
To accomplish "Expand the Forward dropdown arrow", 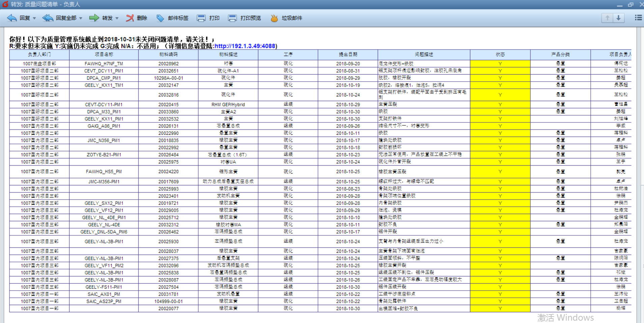I will 117,18.
